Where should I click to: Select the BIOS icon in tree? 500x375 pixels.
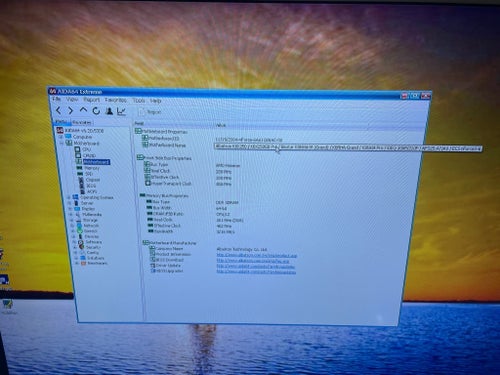click(x=82, y=186)
